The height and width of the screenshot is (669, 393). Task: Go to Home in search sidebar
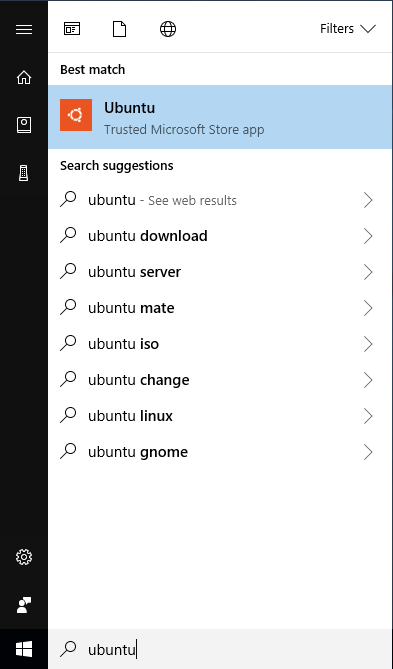(24, 77)
